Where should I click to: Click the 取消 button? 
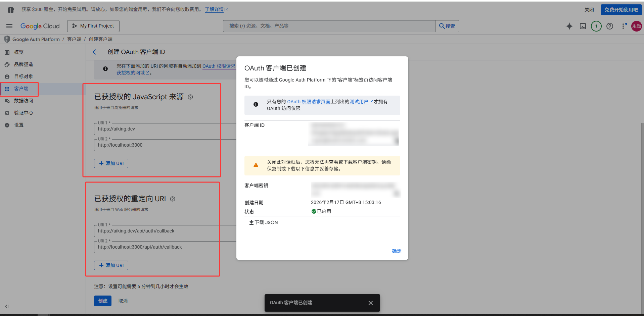(123, 301)
